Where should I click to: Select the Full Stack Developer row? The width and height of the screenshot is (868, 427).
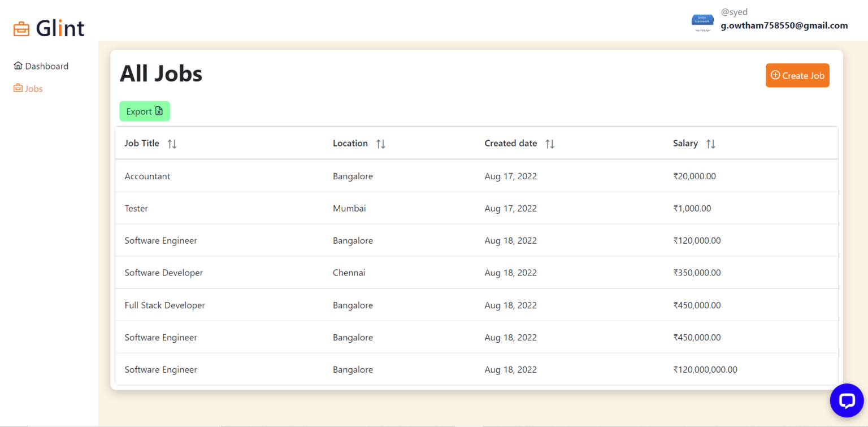164,305
